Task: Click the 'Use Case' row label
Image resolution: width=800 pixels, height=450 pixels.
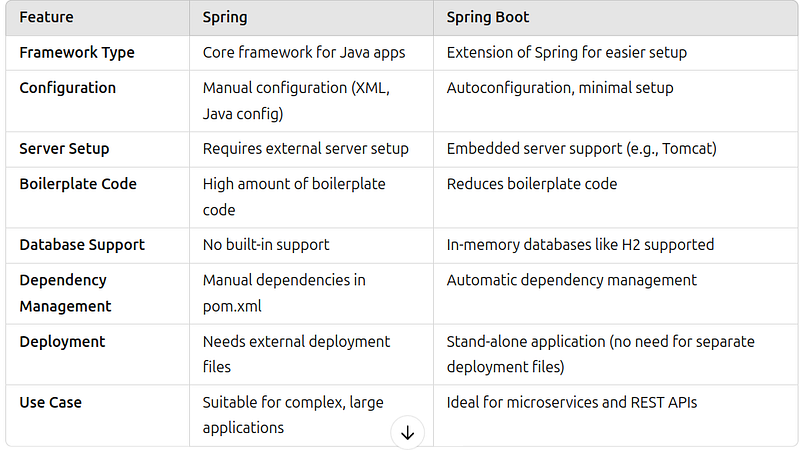Action: [51, 403]
